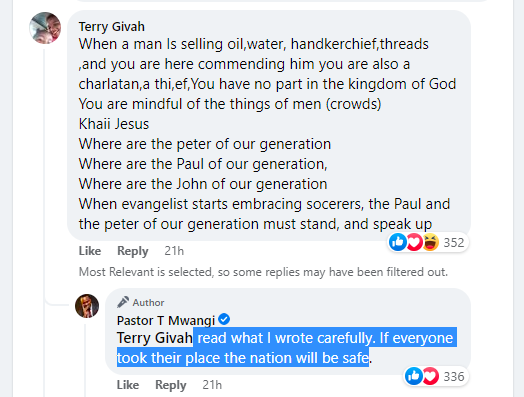Image resolution: width=524 pixels, height=397 pixels.
Task: Open Pastor T Mwangi's name link
Action: [x=166, y=320]
